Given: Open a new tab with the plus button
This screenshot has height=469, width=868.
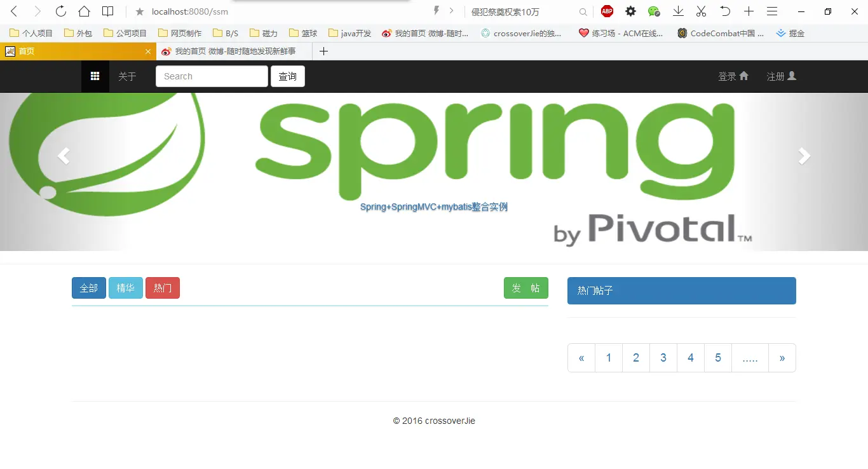Looking at the screenshot, I should pos(323,51).
